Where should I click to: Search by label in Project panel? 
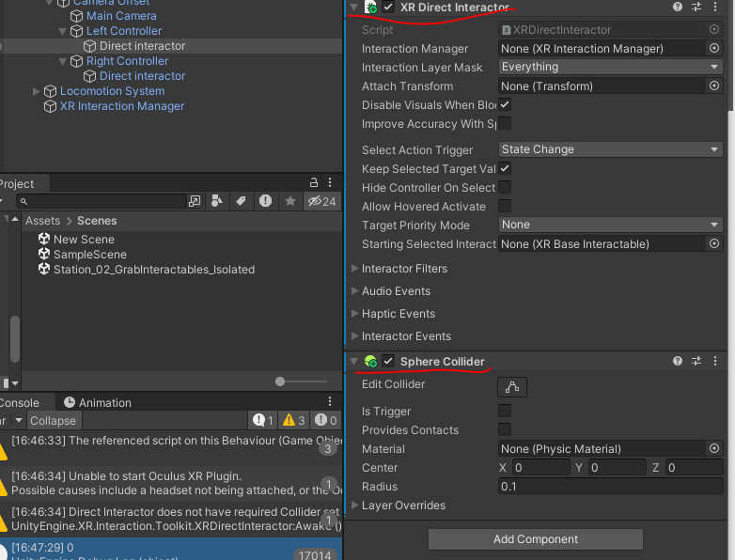[x=241, y=201]
